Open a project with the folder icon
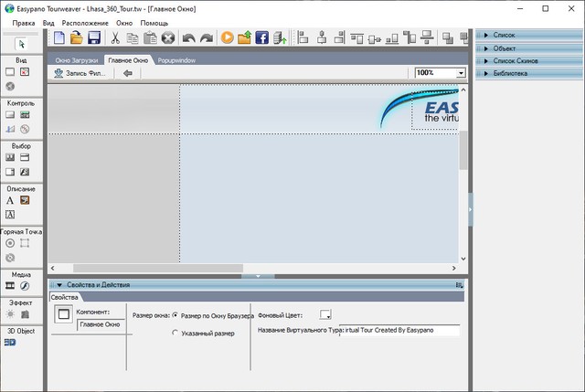Screen dimensions: 585x392 pyautogui.click(x=77, y=37)
